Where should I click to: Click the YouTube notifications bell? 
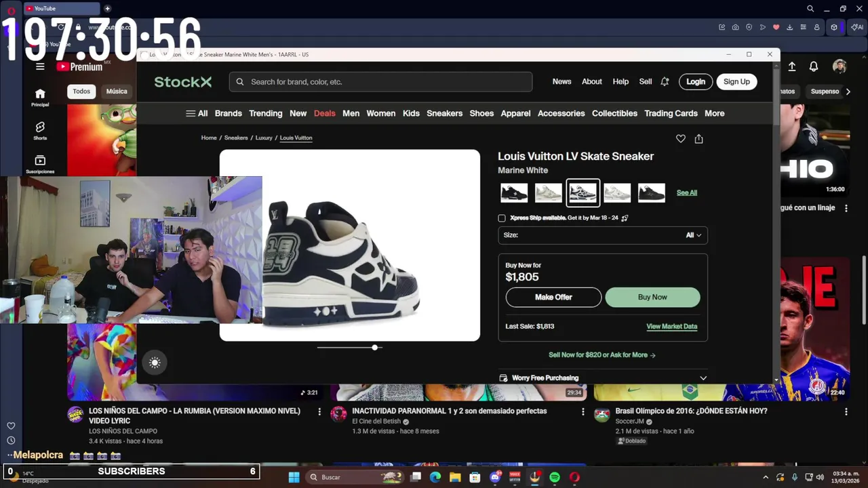813,66
